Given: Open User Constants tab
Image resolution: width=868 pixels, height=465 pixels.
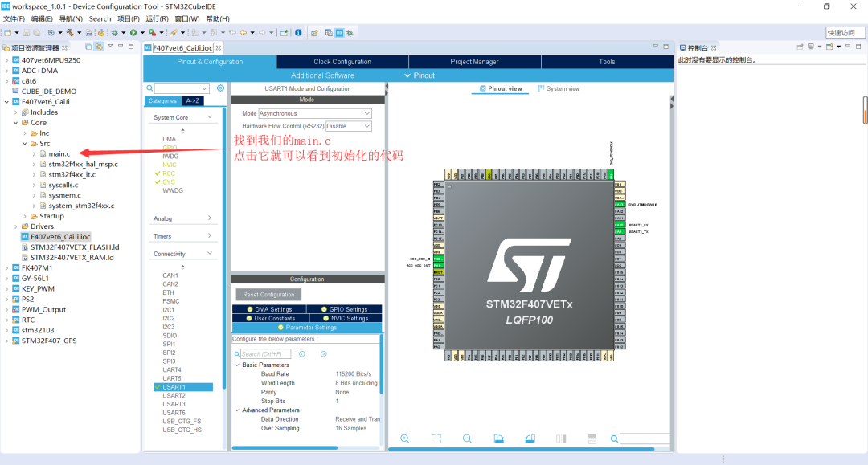Looking at the screenshot, I should [x=271, y=319].
